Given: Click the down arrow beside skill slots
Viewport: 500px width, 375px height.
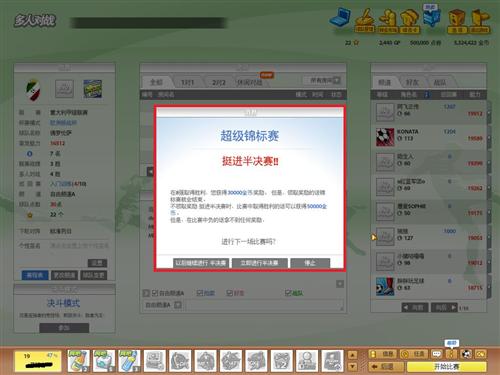Looking at the screenshot, I should pyautogui.click(x=353, y=367).
